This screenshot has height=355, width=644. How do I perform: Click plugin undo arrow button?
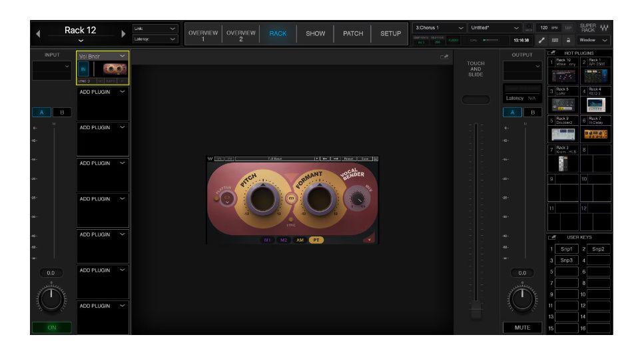click(219, 159)
